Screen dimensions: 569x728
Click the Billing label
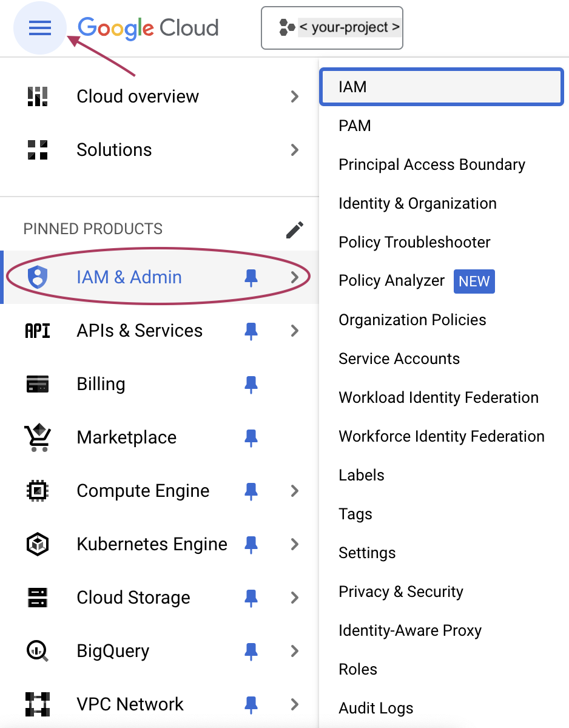click(101, 384)
